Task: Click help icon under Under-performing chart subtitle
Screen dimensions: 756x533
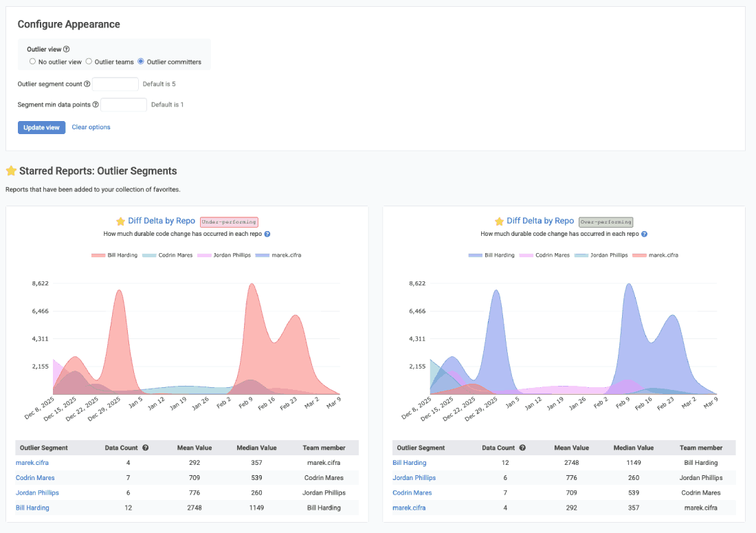Action: [x=267, y=234]
